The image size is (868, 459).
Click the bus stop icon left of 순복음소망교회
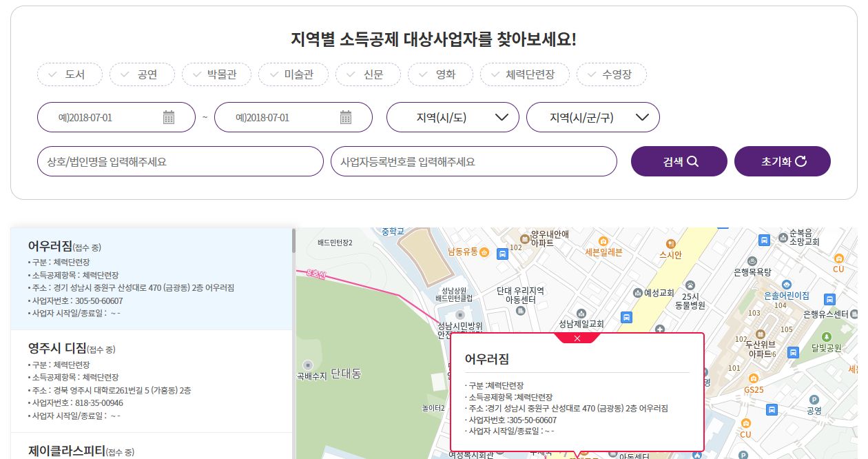[764, 240]
